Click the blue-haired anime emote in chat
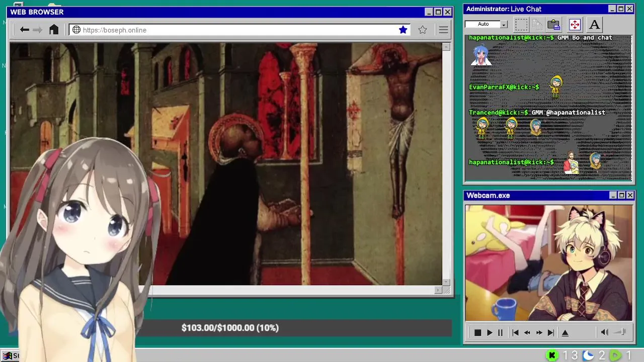644x362 pixels. (481, 55)
